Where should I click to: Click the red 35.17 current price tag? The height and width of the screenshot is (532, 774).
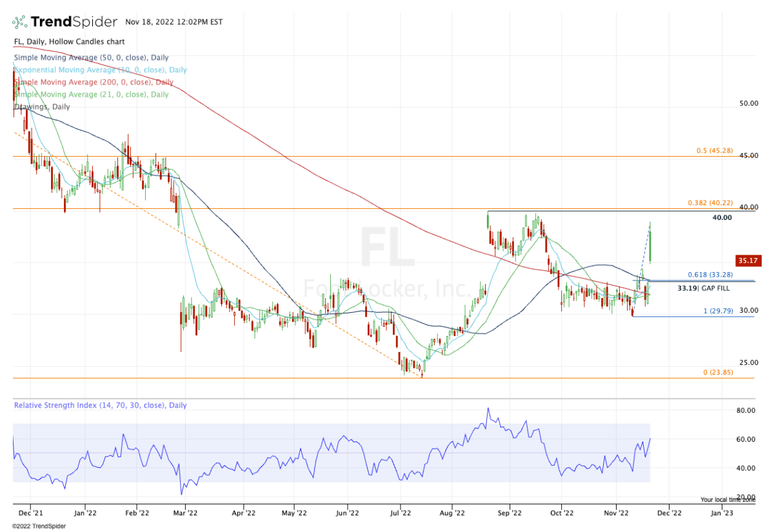pyautogui.click(x=749, y=261)
